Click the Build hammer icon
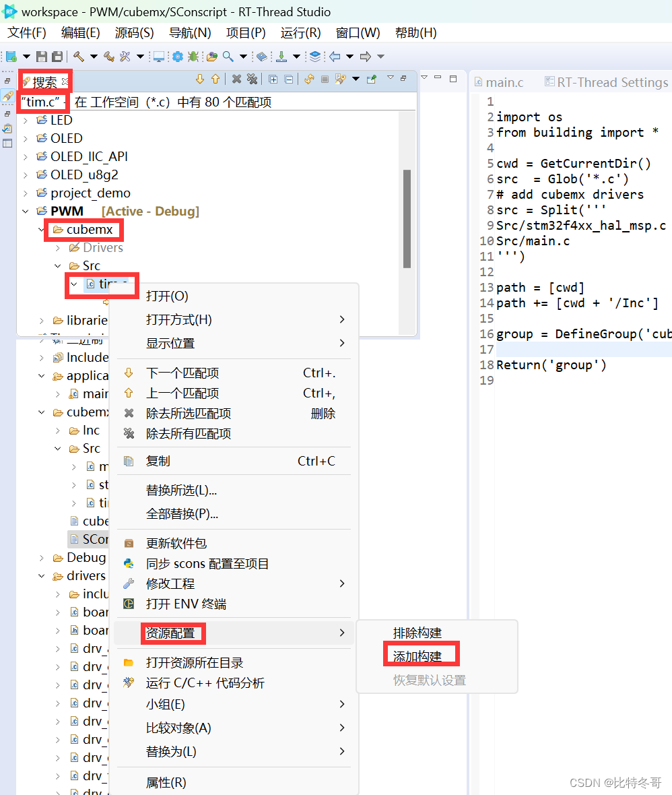672x795 pixels. click(x=79, y=57)
